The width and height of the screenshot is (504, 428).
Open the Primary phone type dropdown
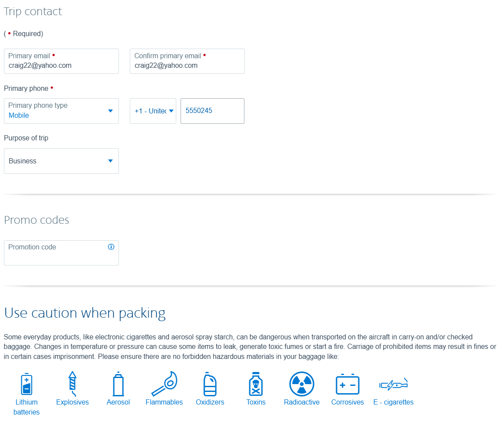[x=61, y=111]
